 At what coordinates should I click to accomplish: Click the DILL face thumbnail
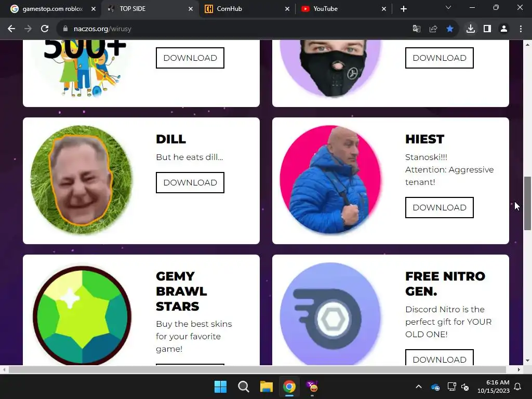pos(82,180)
